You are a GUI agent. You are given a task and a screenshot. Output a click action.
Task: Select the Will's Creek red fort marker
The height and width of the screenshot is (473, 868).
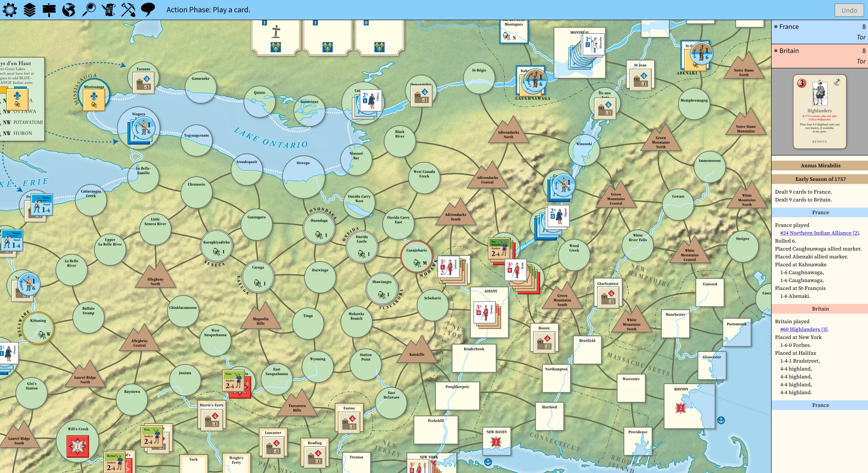(78, 447)
